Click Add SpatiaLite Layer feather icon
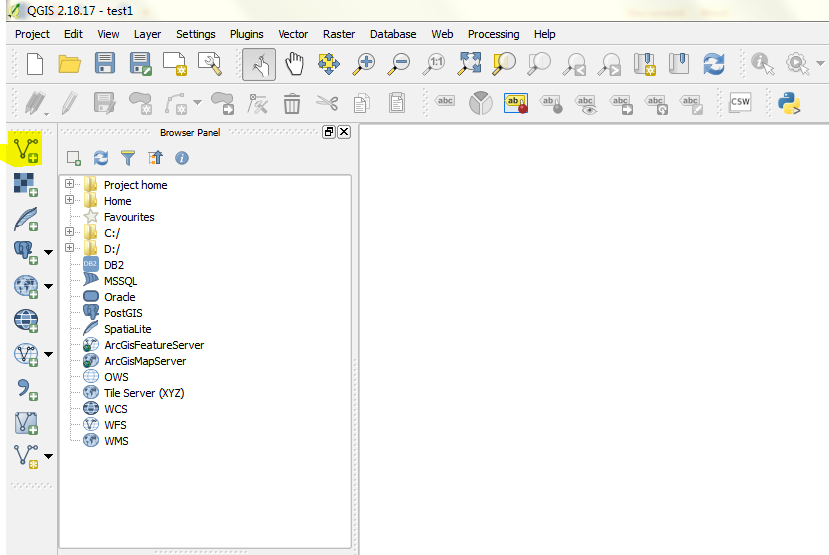 pos(26,219)
